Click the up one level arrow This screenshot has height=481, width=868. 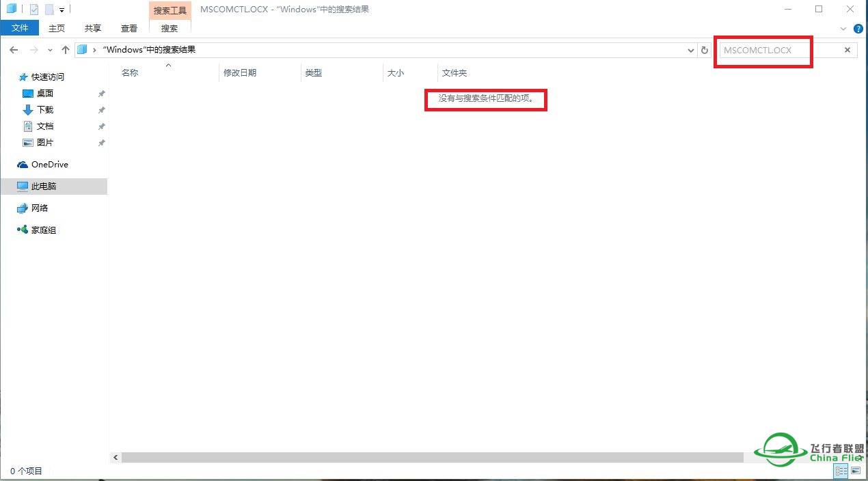(x=65, y=49)
